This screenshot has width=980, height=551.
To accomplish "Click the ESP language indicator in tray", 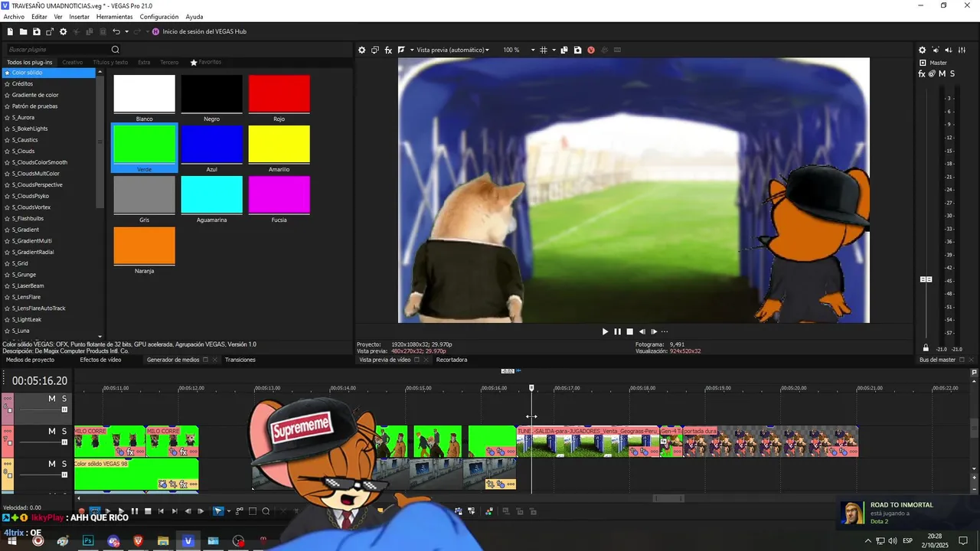I will (907, 541).
